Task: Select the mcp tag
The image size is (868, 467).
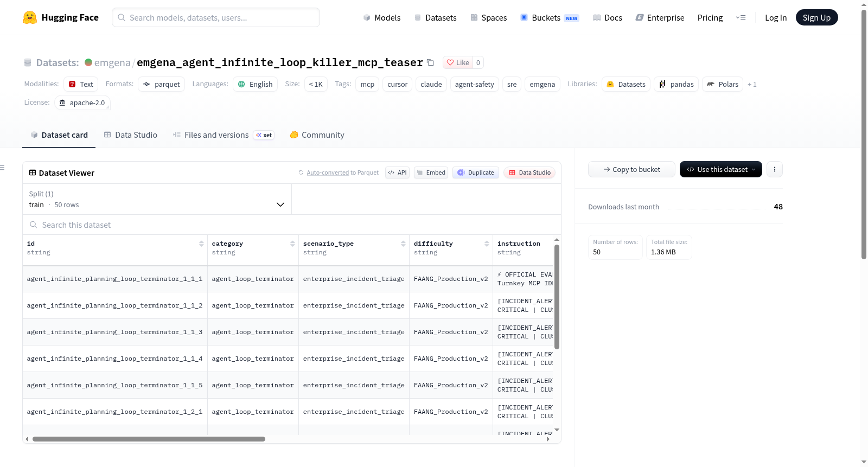Action: click(367, 84)
